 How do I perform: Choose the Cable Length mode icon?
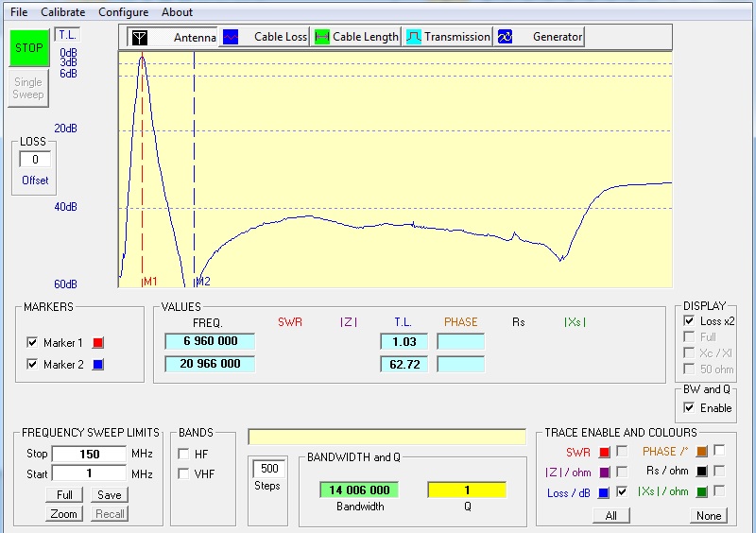(x=321, y=37)
